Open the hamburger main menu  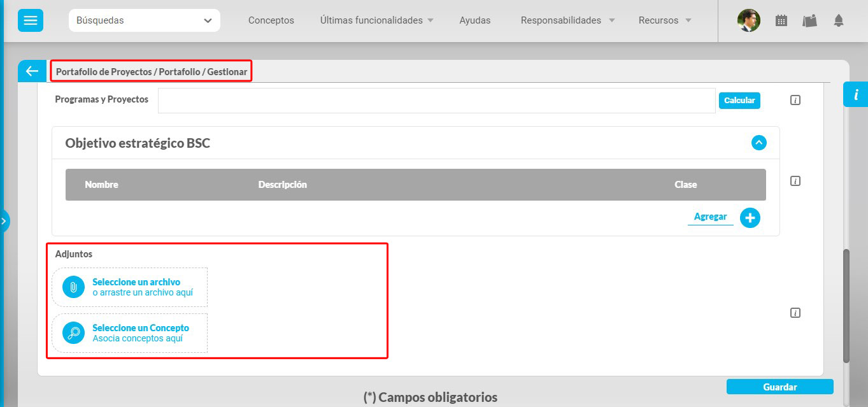tap(31, 20)
